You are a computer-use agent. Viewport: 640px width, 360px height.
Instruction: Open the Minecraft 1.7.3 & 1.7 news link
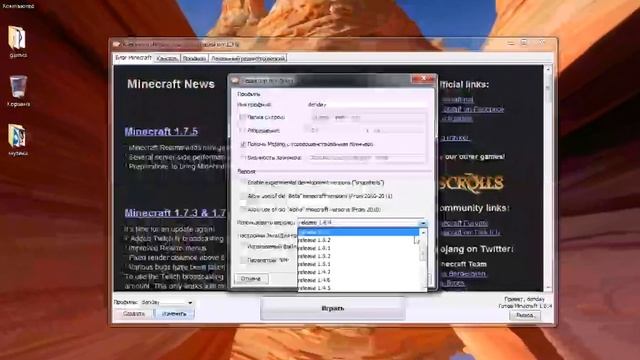175,213
